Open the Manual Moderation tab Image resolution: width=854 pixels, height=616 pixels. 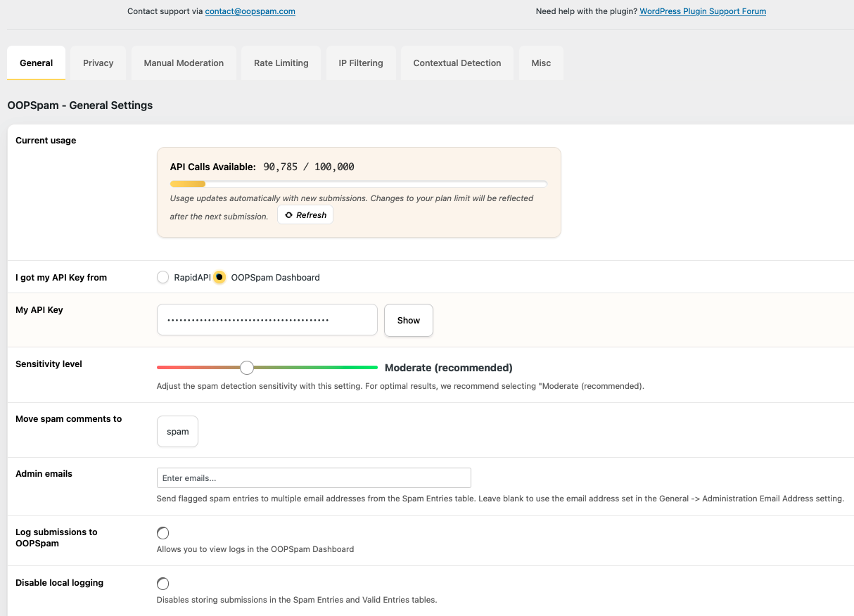click(x=184, y=63)
